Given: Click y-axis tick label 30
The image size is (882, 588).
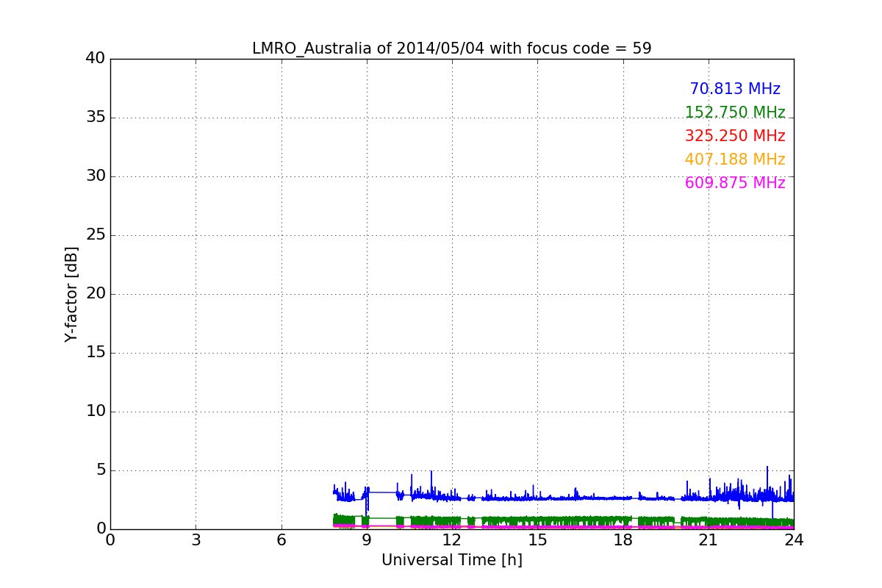Looking at the screenshot, I should pos(96,176).
